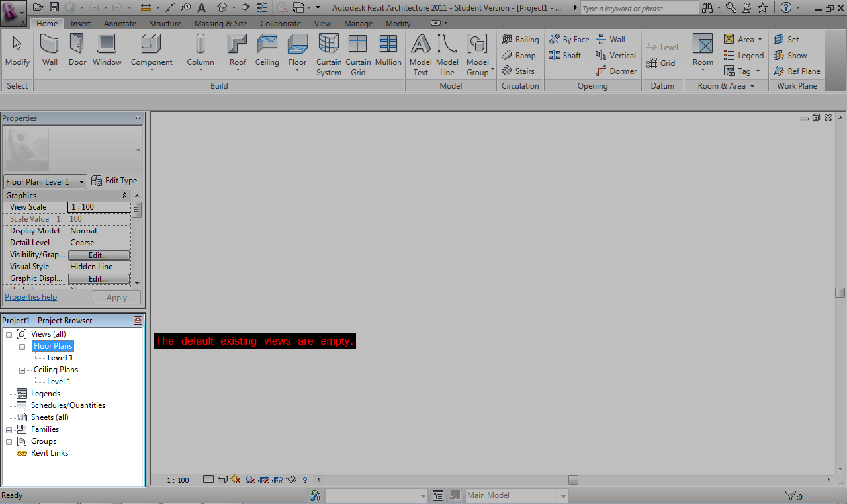This screenshot has height=504, width=847.
Task: Pick the Mullion tool
Action: [x=388, y=50]
